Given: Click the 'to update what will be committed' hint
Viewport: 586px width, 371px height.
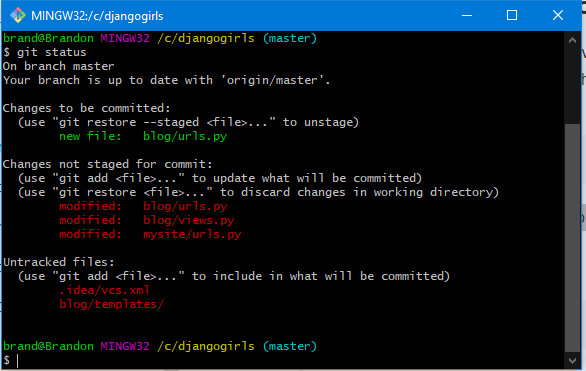Looking at the screenshot, I should (x=220, y=178).
